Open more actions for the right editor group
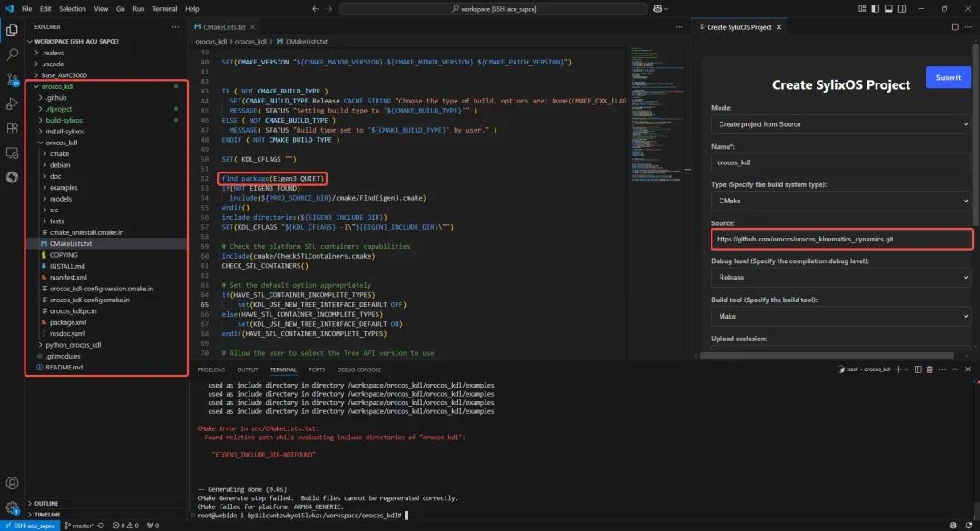Screen dimensions: 980x531 click(968, 27)
